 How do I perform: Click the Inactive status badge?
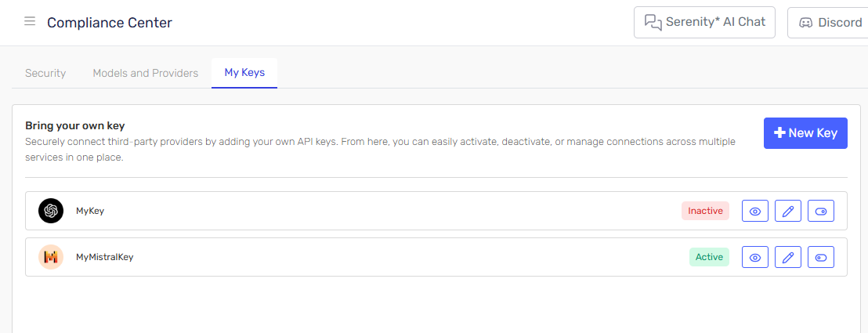tap(705, 211)
